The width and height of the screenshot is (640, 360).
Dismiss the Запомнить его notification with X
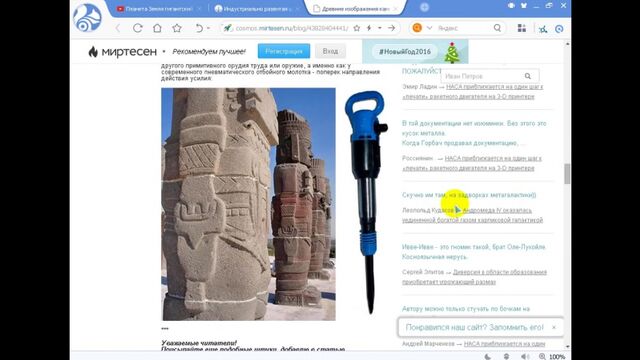point(554,327)
